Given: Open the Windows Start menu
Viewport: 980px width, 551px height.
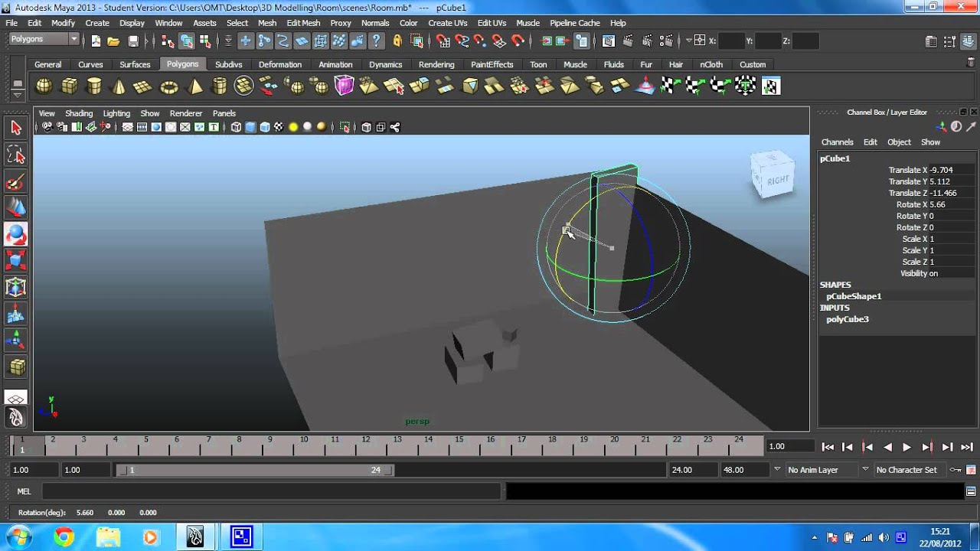Looking at the screenshot, I should tap(18, 537).
